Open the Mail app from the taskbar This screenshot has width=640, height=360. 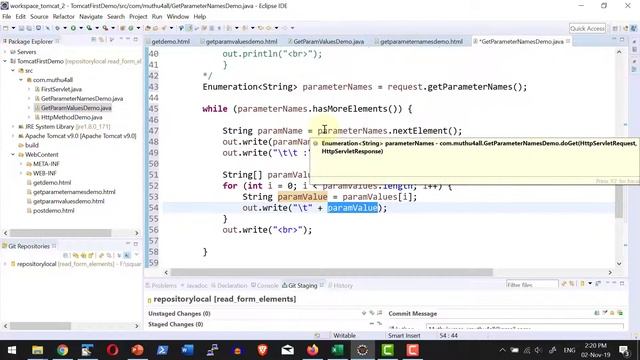pyautogui.click(x=287, y=350)
